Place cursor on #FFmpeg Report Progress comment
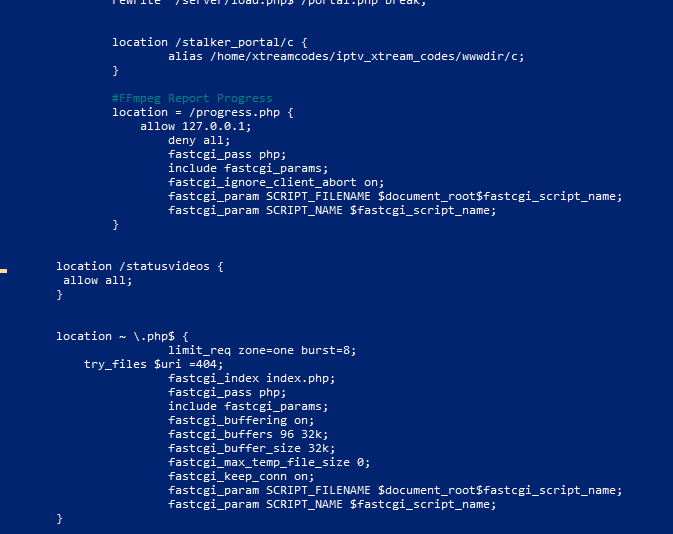Viewport: 673px width, 534px height. click(x=192, y=98)
